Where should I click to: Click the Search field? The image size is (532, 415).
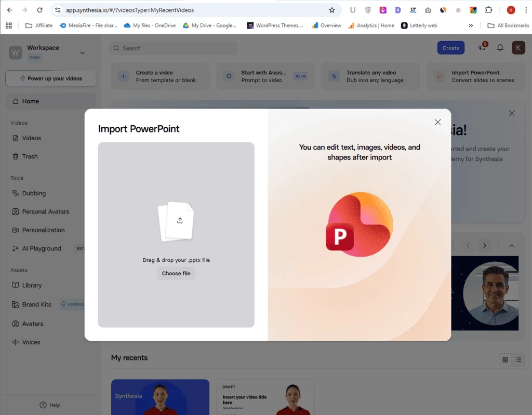click(x=174, y=48)
